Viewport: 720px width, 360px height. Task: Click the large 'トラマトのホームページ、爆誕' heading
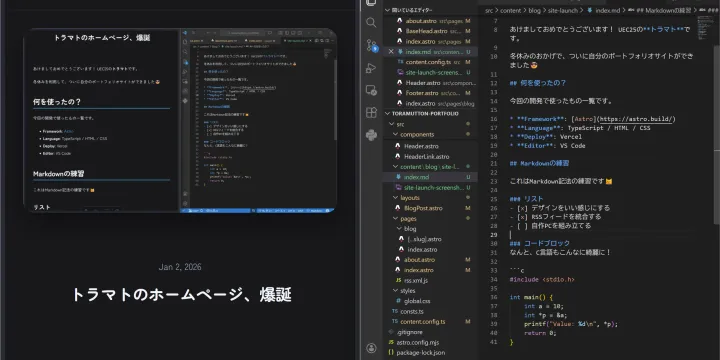(x=182, y=295)
